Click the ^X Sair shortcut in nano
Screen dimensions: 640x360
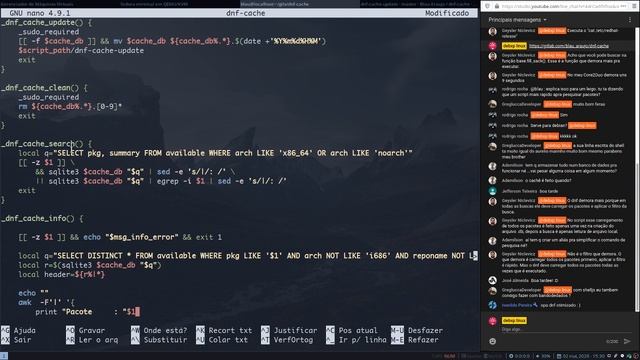(16, 340)
